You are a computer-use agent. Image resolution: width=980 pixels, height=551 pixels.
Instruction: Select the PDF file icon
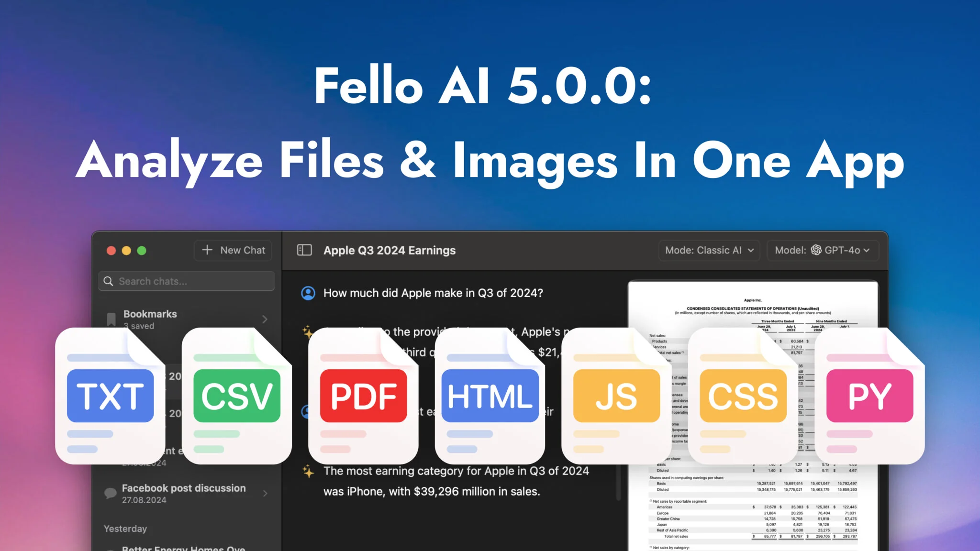363,396
